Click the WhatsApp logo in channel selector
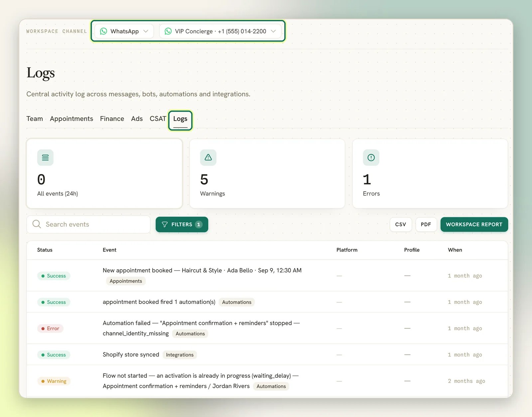This screenshot has height=417, width=532. pyautogui.click(x=103, y=31)
